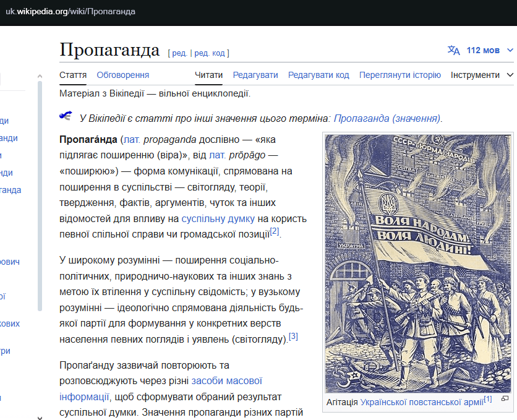The height and width of the screenshot is (420, 517).
Task: Open the Редагувати код tab
Action: click(318, 75)
